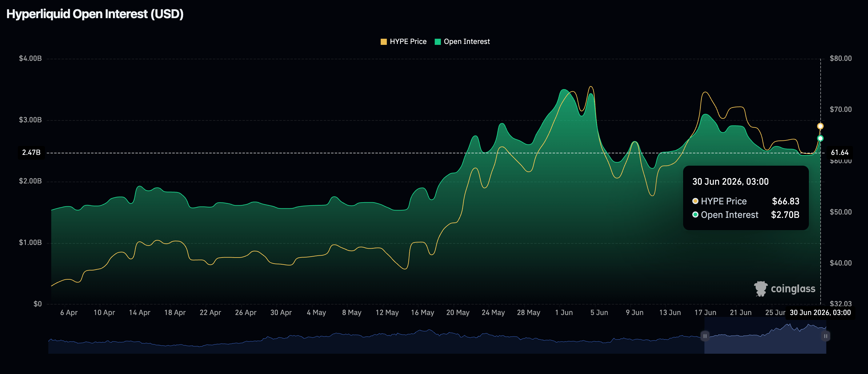
Task: Click the $70.00 right axis label
Action: tap(840, 109)
